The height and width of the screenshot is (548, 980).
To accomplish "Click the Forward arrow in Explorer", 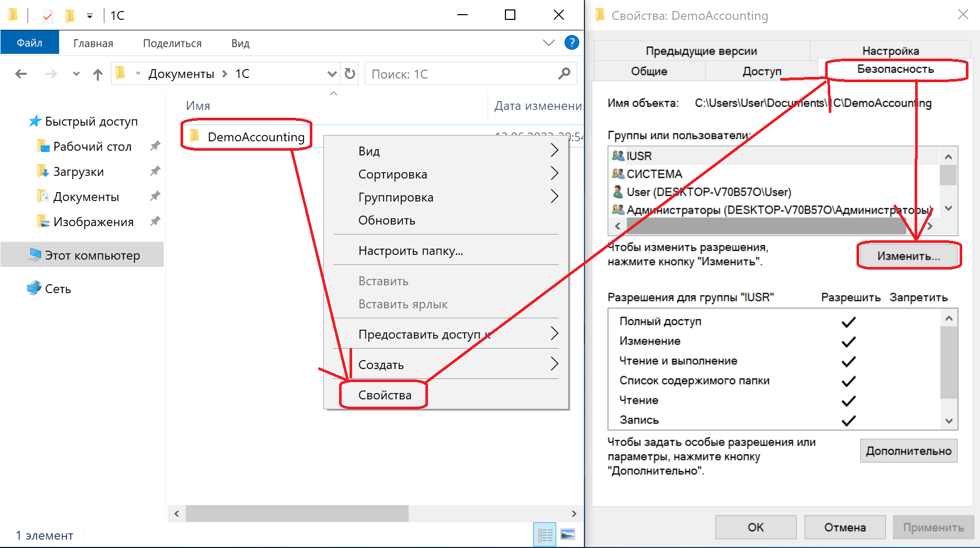I will (x=51, y=74).
